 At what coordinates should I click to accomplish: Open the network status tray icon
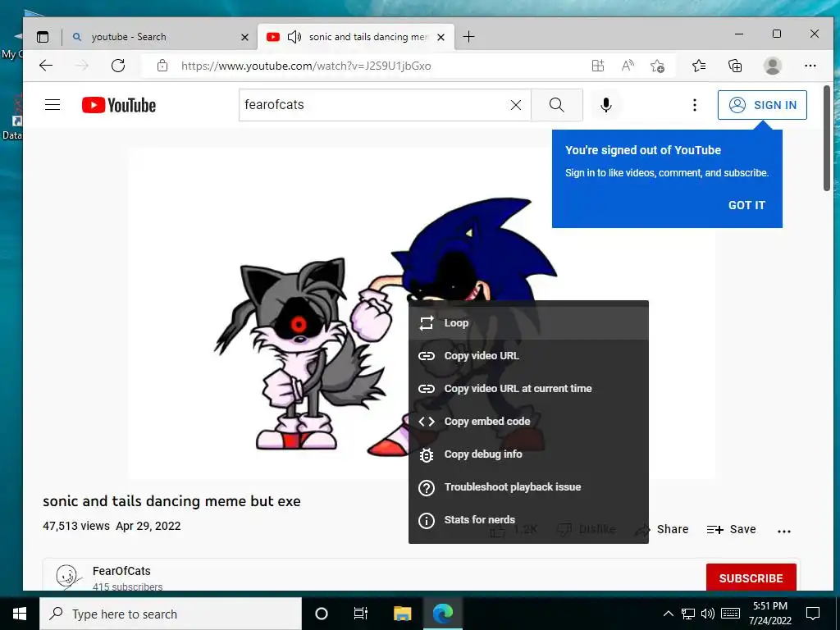tap(688, 614)
